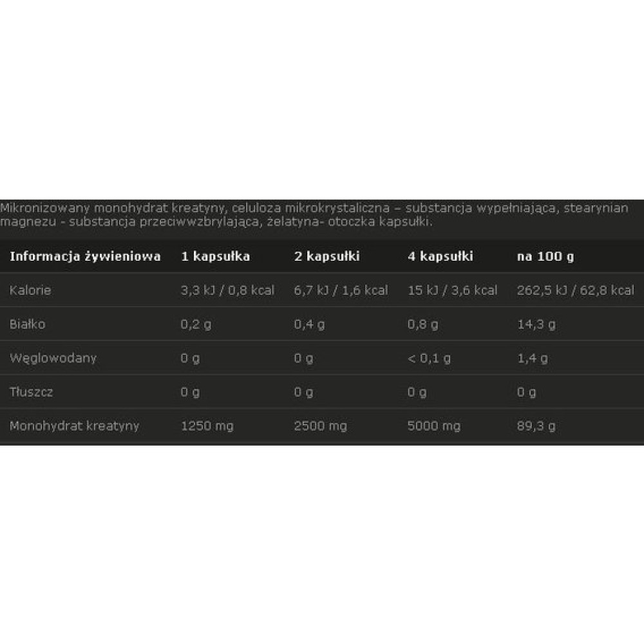The width and height of the screenshot is (644, 644).
Task: Click the '2 kapsułki' column header
Action: (327, 256)
